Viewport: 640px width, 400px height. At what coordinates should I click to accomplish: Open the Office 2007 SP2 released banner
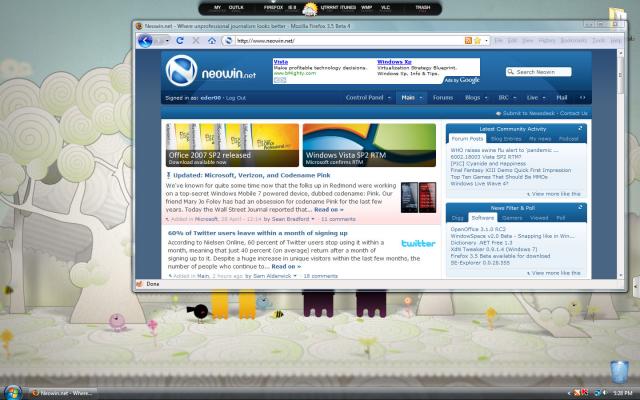[x=232, y=145]
